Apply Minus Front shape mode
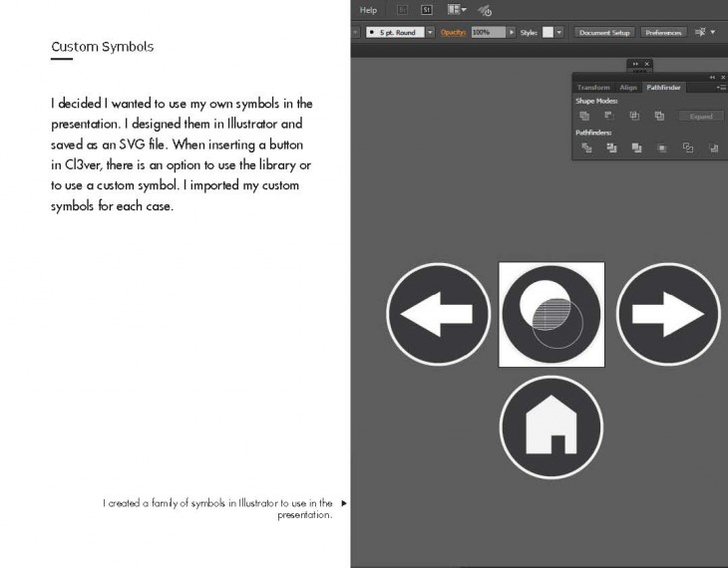 [x=608, y=116]
